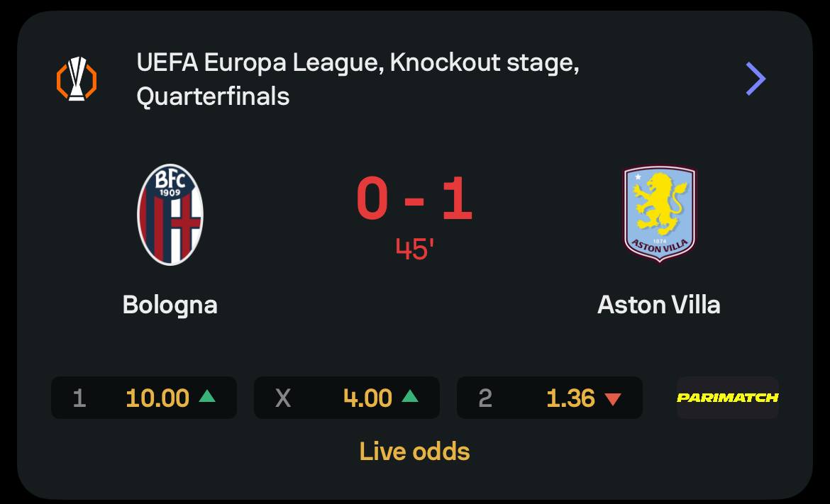Select away win odds 1.36
This screenshot has width=830, height=504.
click(x=570, y=398)
